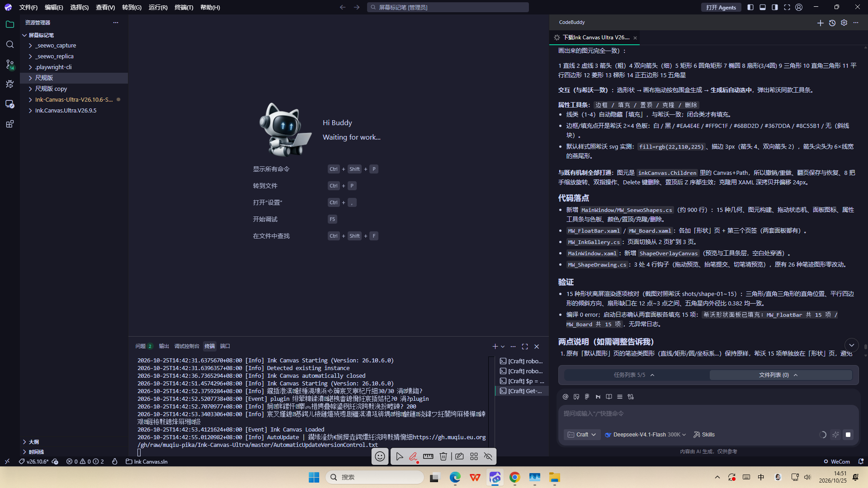
Task: Open the Search view in the activity bar
Action: (10, 44)
